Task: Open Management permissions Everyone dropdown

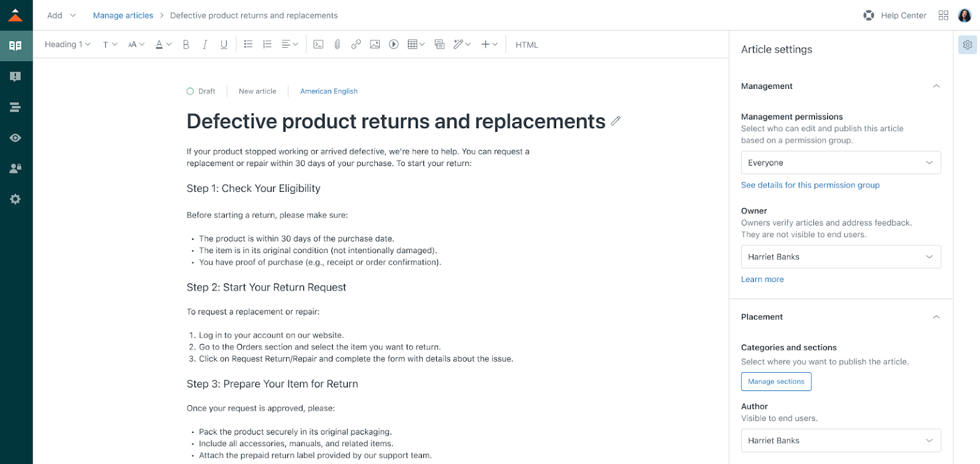Action: tap(840, 162)
